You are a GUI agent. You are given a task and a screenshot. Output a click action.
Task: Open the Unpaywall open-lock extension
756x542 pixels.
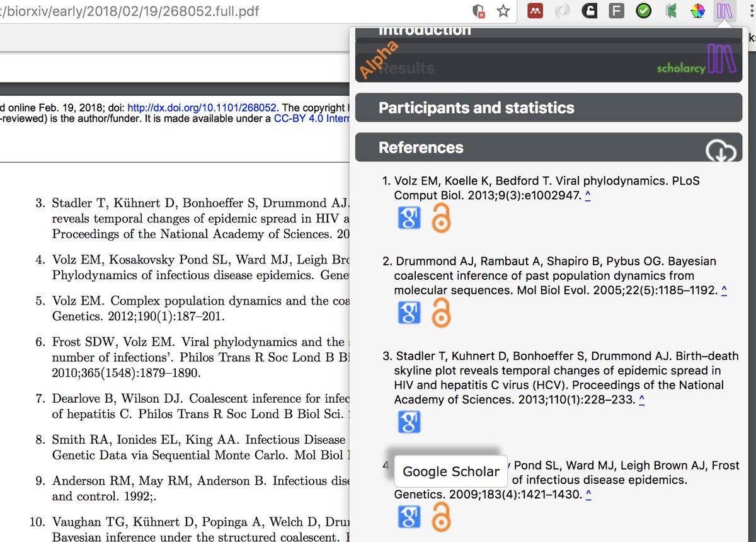(589, 11)
